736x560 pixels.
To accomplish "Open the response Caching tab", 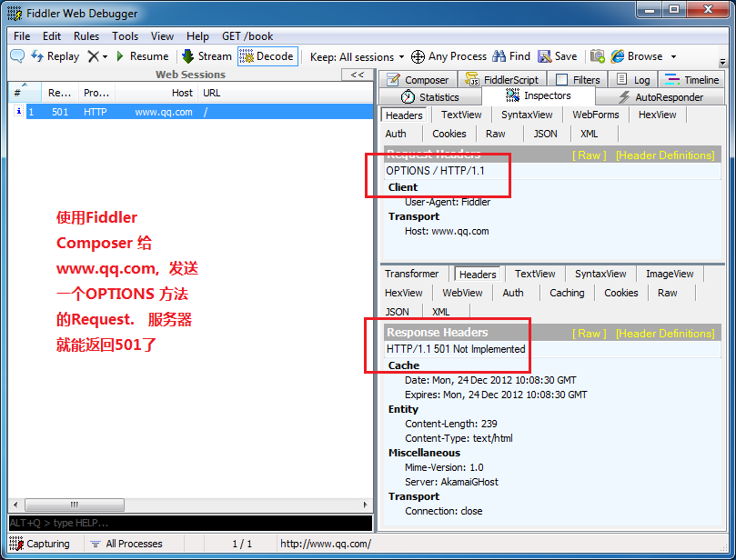I will coord(567,293).
